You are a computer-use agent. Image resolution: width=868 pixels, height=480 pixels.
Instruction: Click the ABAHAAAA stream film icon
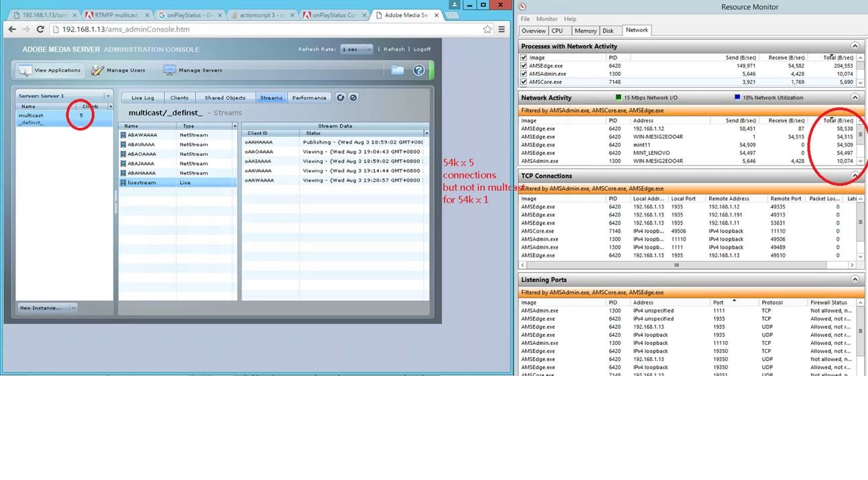coord(123,173)
